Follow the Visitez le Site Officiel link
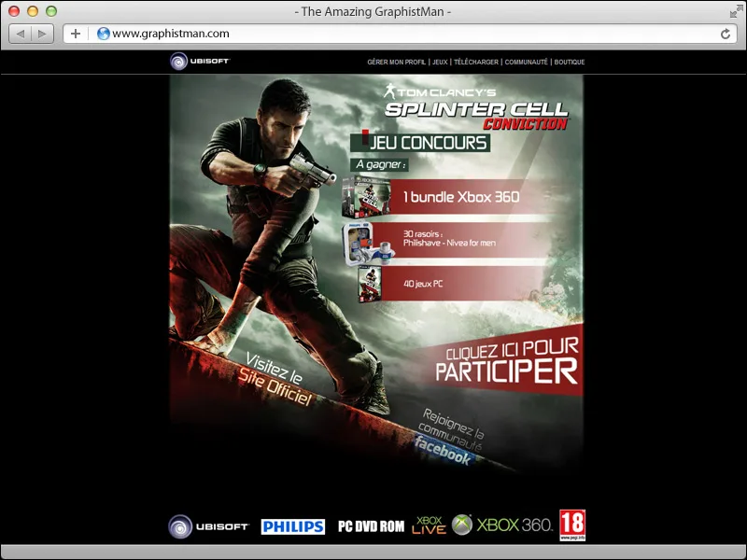747x560 pixels. click(x=275, y=379)
